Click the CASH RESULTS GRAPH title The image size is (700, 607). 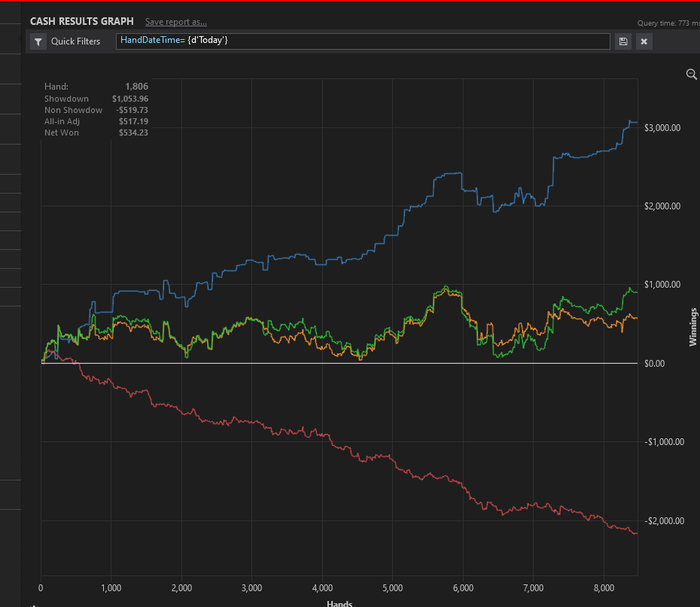point(82,21)
